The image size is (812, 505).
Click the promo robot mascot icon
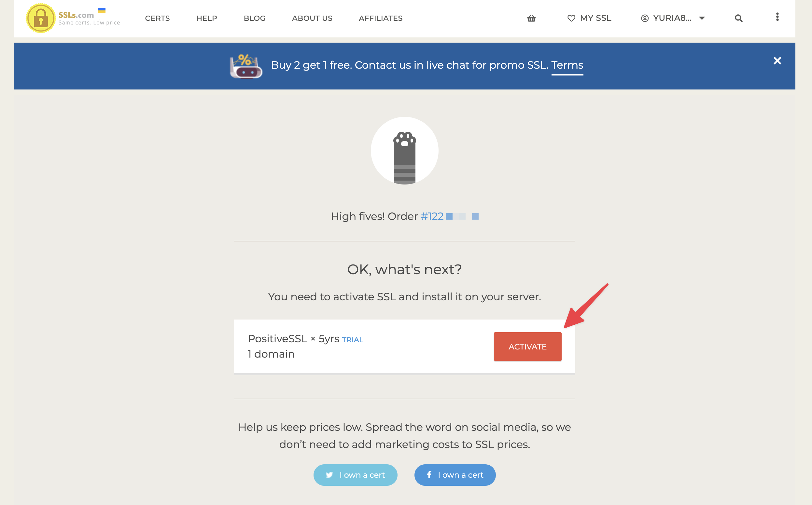(x=246, y=66)
